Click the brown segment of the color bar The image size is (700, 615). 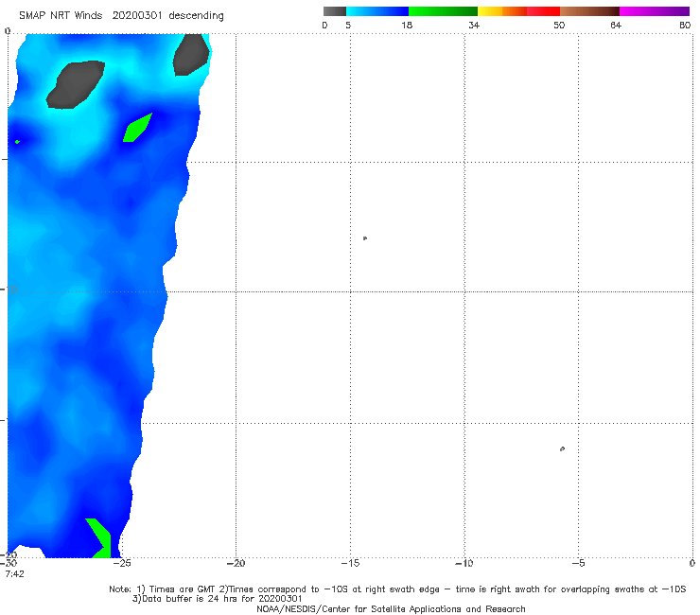click(x=589, y=11)
